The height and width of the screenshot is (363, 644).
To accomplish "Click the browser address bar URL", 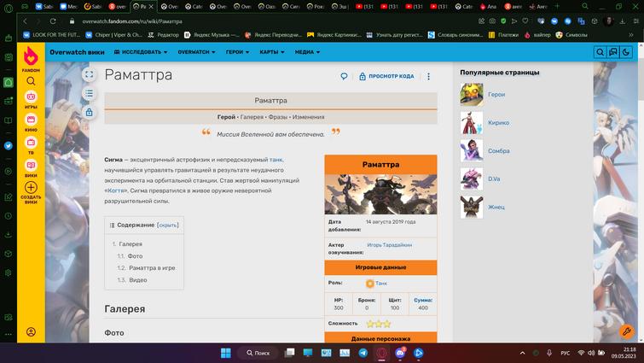I will pyautogui.click(x=132, y=21).
